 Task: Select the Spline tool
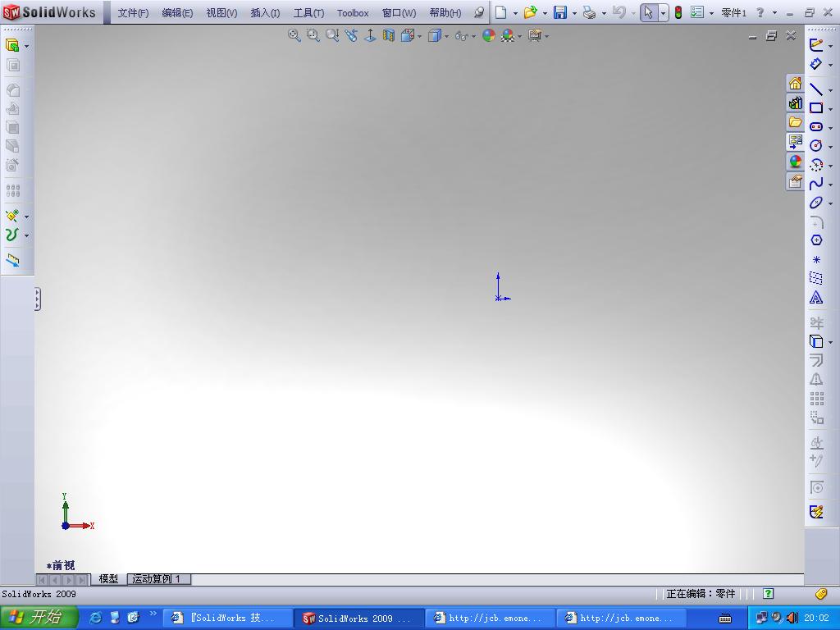[x=816, y=184]
